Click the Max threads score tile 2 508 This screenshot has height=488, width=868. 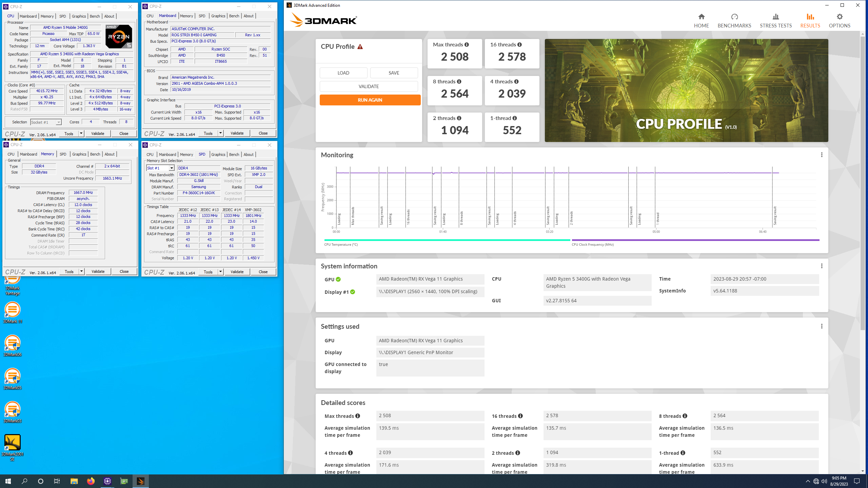pyautogui.click(x=455, y=54)
